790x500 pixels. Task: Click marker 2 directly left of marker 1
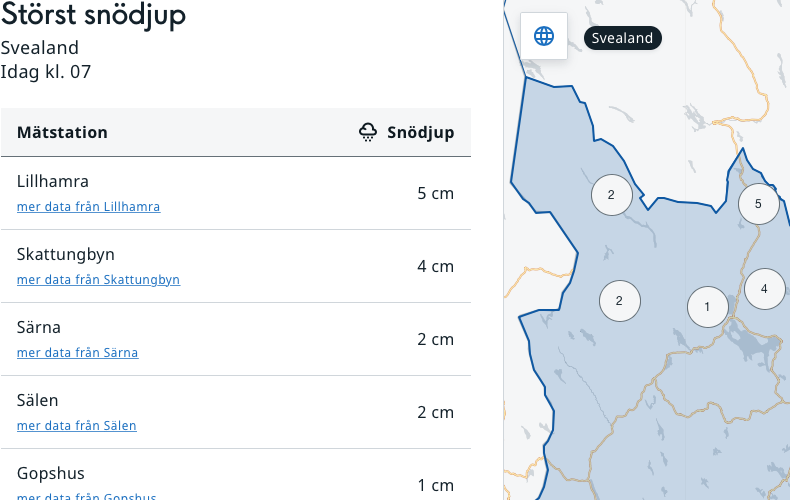pyautogui.click(x=619, y=300)
